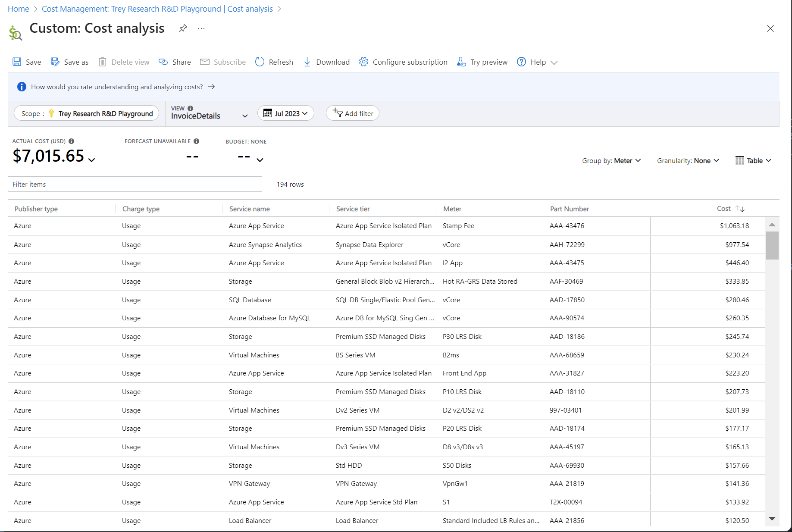Click the Save as icon
The height and width of the screenshot is (532, 792).
click(x=55, y=62)
